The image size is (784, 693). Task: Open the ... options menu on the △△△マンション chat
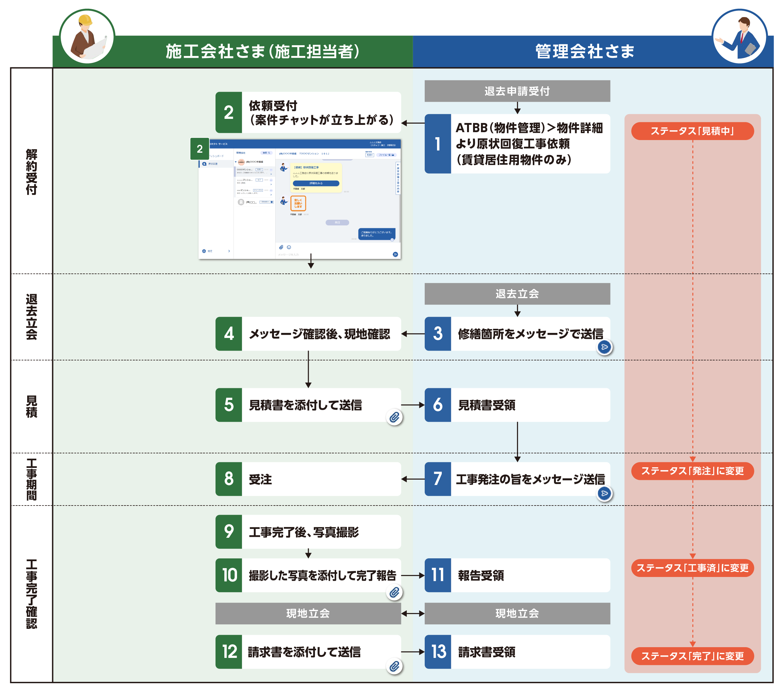pyautogui.click(x=271, y=180)
